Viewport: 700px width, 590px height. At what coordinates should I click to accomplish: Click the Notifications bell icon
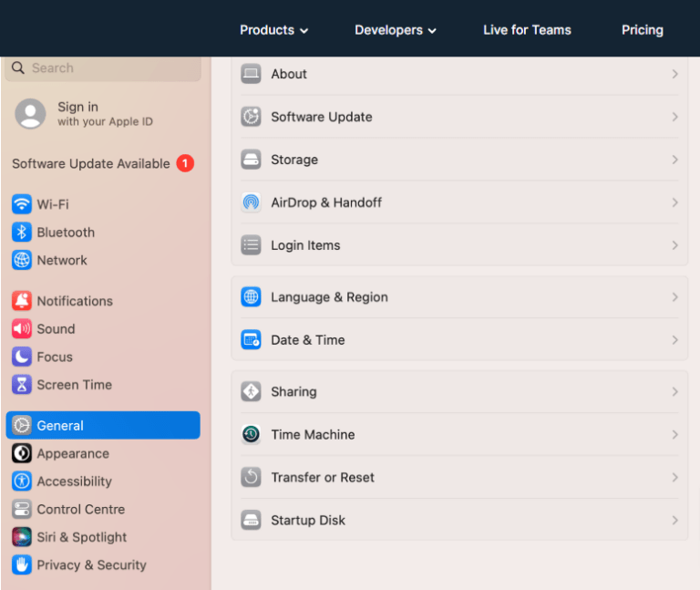(x=22, y=301)
